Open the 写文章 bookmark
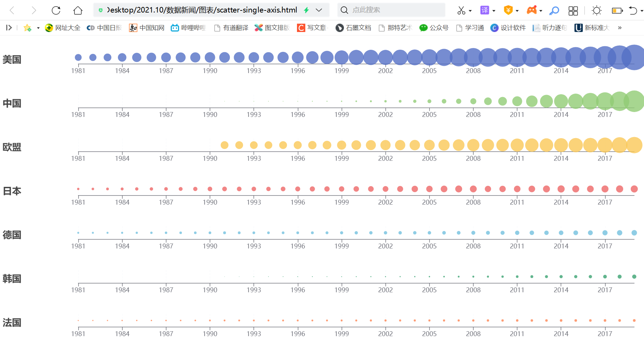 point(313,28)
